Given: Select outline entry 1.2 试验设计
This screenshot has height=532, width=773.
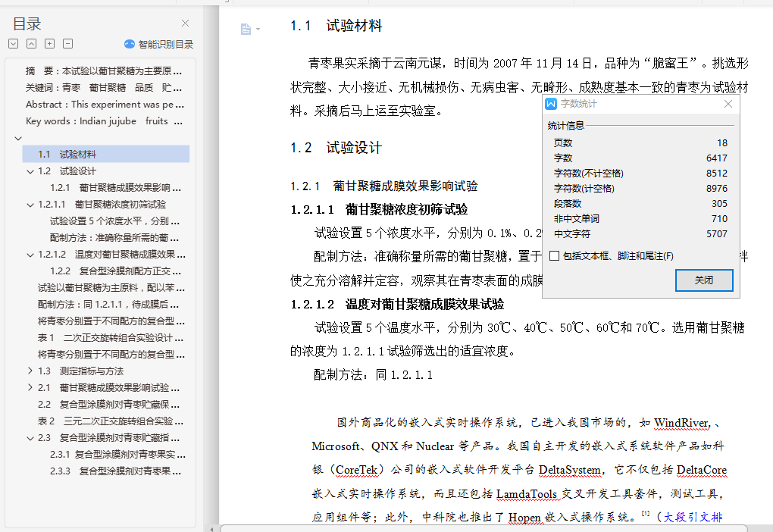Looking at the screenshot, I should 67,171.
